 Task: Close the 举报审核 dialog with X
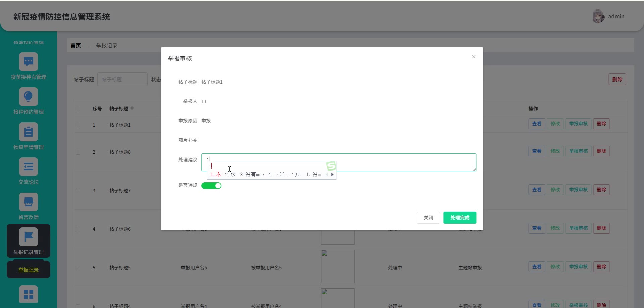474,57
